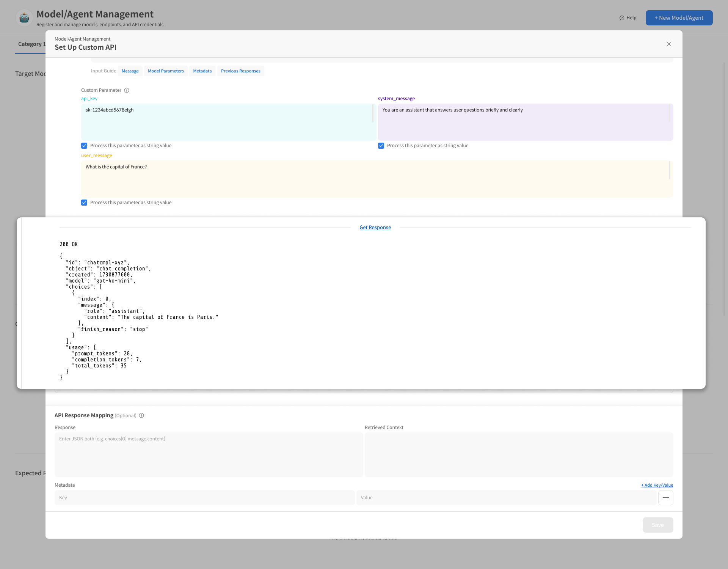Close the Set Up Custom API dialog

(669, 44)
